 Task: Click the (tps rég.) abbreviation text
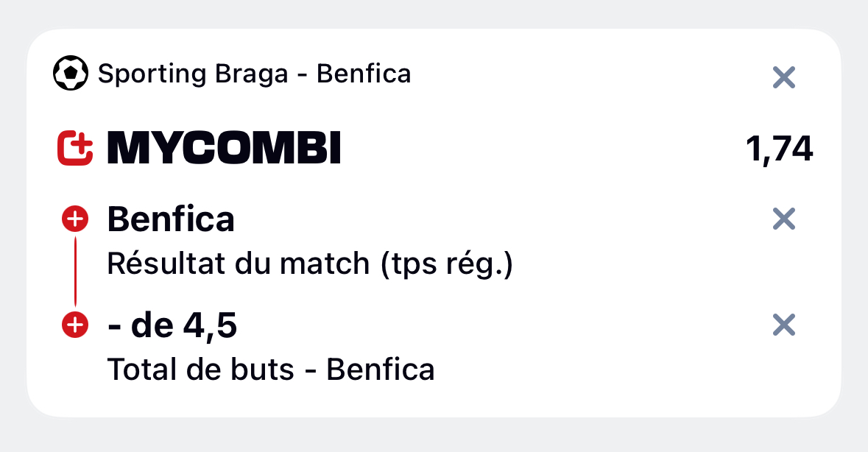pos(447,264)
